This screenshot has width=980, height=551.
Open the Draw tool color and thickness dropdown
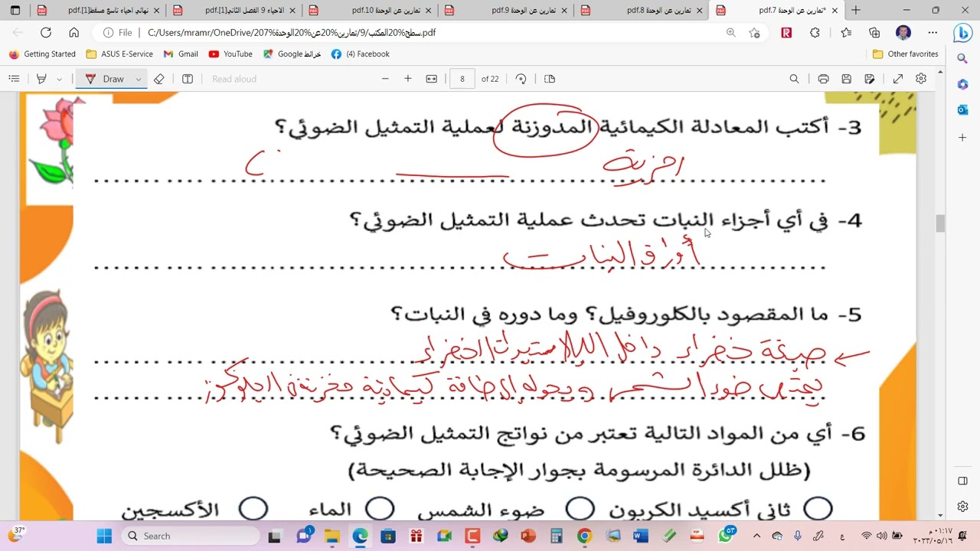[x=138, y=79]
